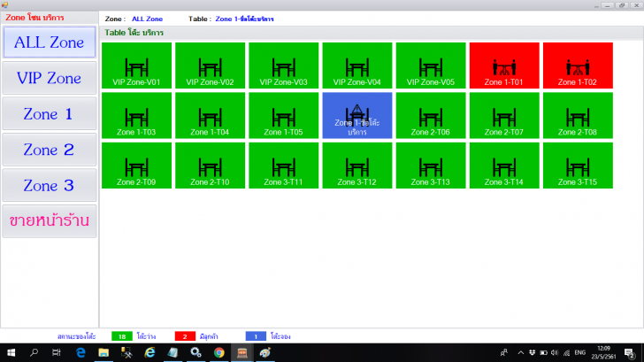
Task: Select table Zone 3-T12
Action: 356,166
